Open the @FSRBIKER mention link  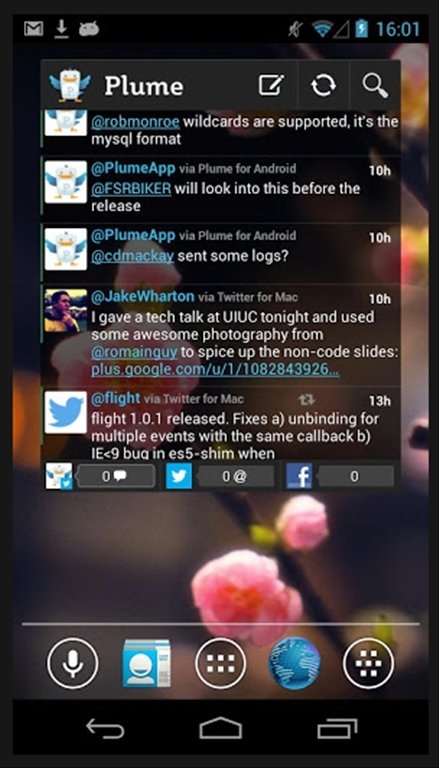pos(131,189)
